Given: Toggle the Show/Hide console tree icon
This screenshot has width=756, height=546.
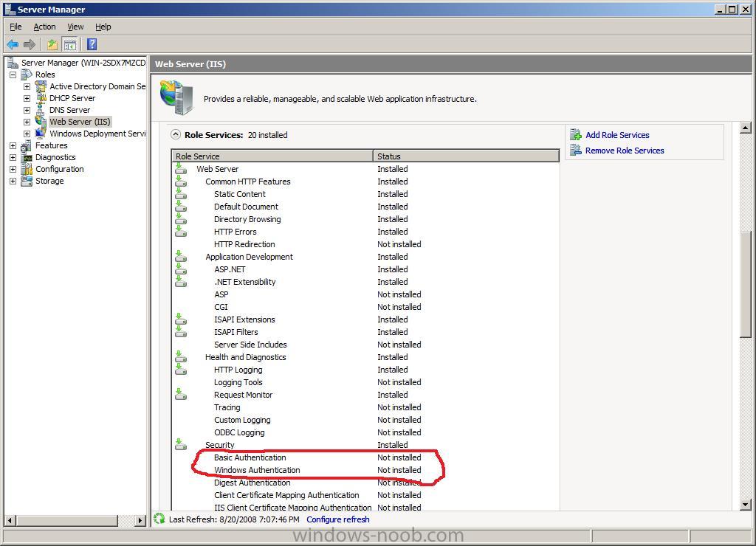Looking at the screenshot, I should click(x=70, y=45).
